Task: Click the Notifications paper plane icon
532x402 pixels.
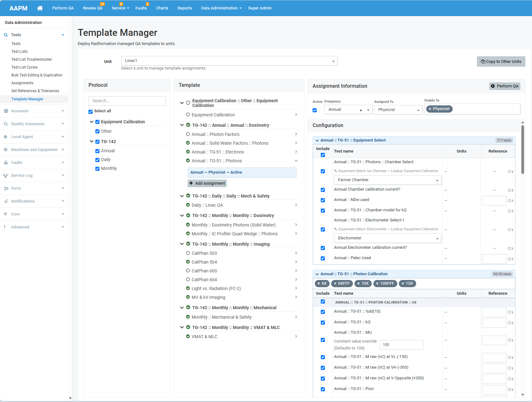Action: coord(6,201)
